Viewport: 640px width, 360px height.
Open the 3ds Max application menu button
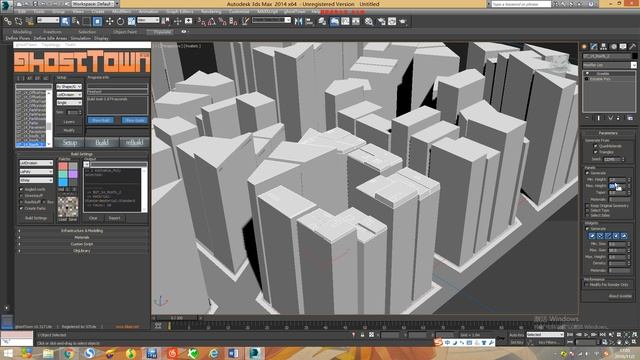[x=6, y=5]
